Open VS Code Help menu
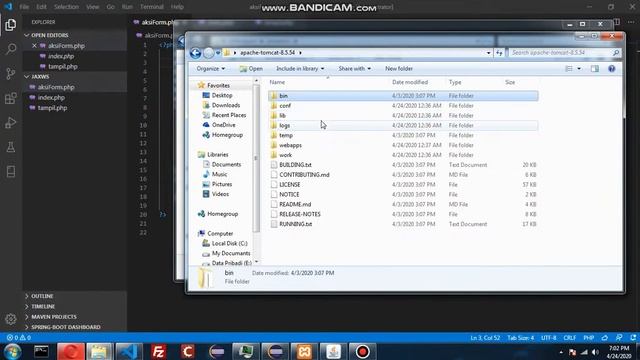640x360 pixels. (177, 7)
